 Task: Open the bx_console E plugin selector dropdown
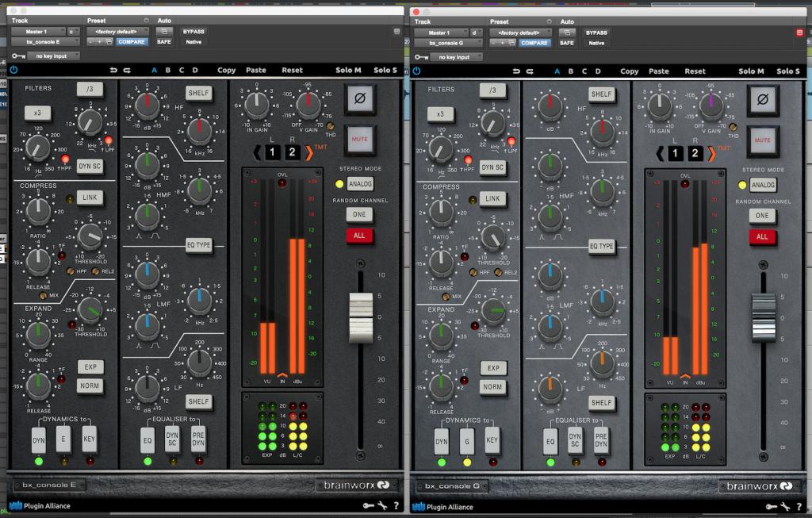tap(45, 42)
